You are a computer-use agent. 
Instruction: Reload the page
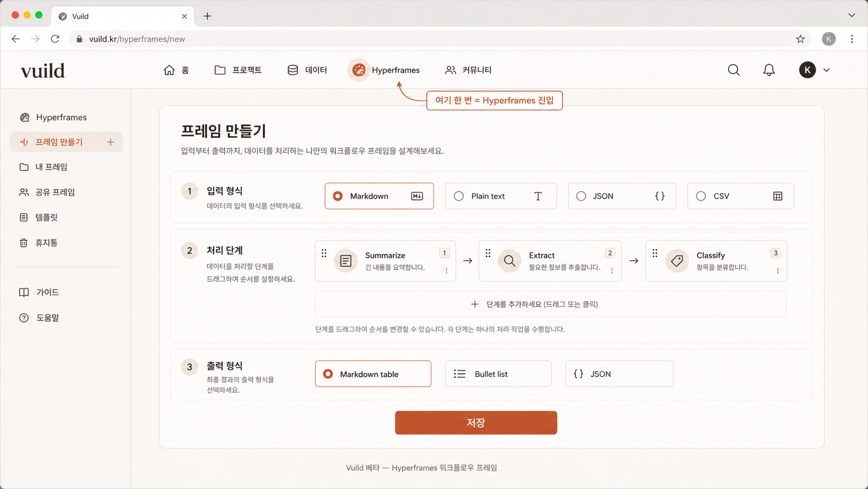(x=55, y=39)
